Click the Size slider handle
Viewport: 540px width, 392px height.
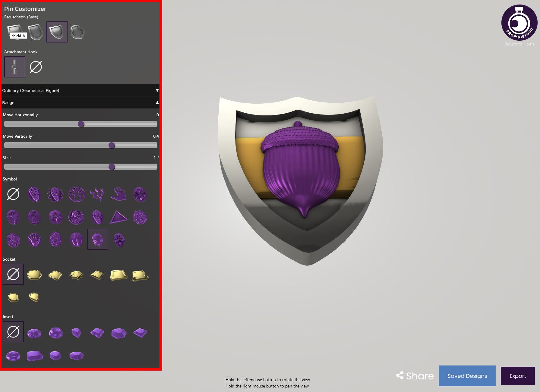pyautogui.click(x=112, y=167)
